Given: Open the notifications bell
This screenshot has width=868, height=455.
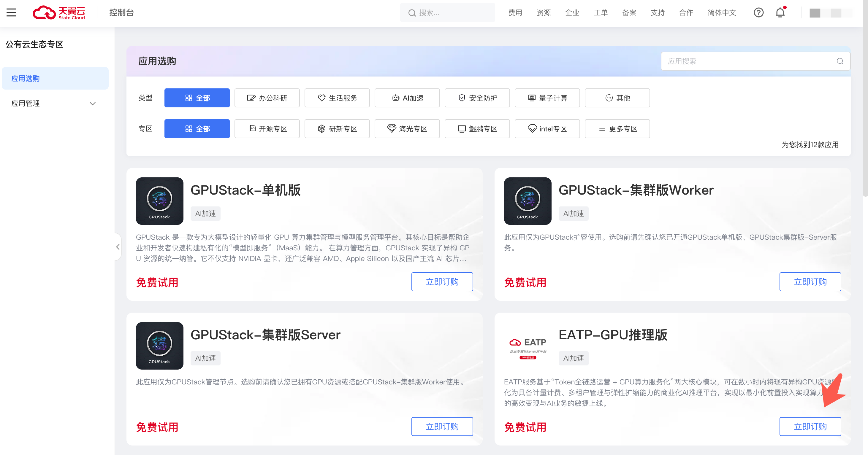Looking at the screenshot, I should (780, 12).
